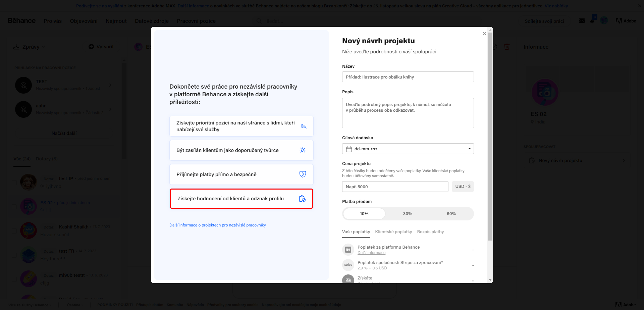644x310 pixels.
Task: Select 10% upfront payment option
Action: click(x=364, y=214)
